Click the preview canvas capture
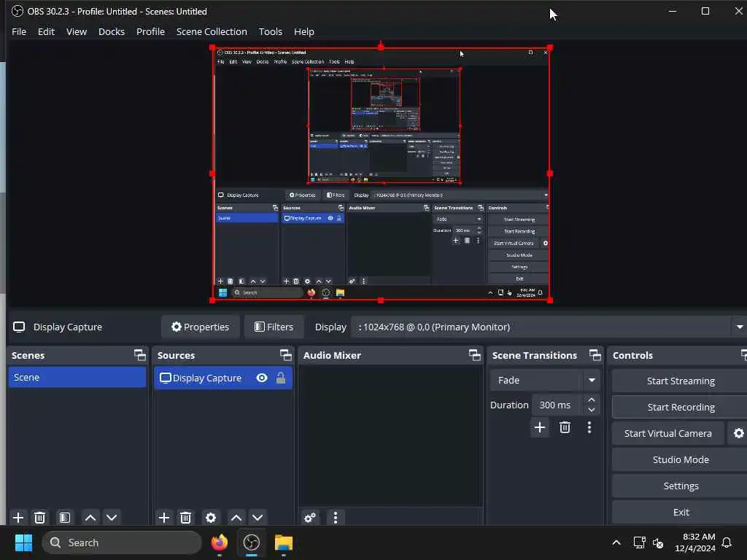The image size is (747, 560). (x=381, y=174)
